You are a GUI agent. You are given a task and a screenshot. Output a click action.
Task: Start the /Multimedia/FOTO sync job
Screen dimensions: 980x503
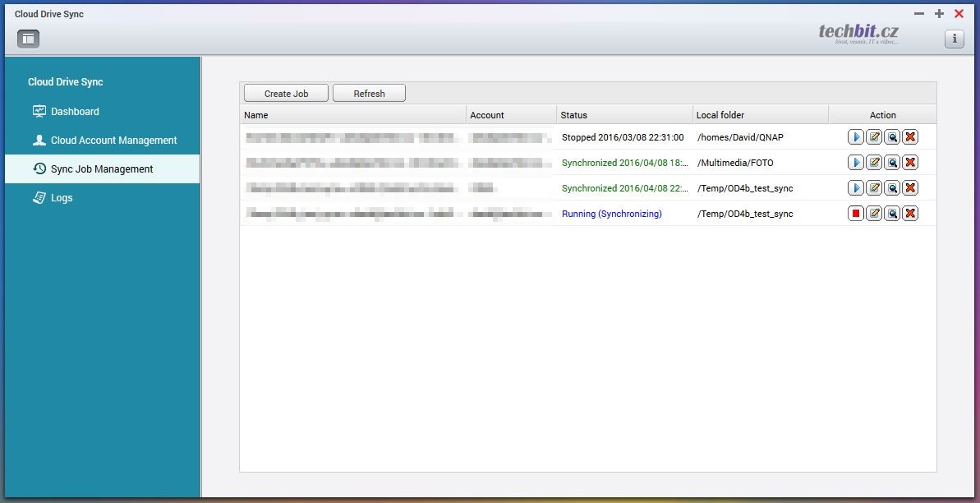(856, 163)
